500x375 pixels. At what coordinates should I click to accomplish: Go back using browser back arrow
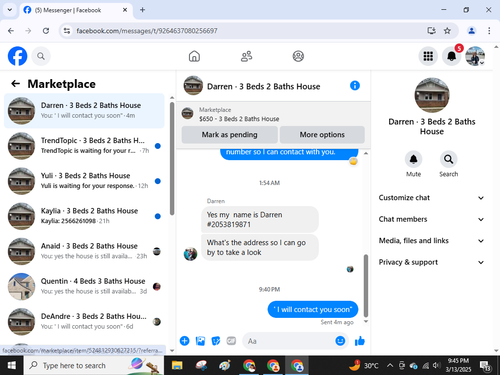11,31
